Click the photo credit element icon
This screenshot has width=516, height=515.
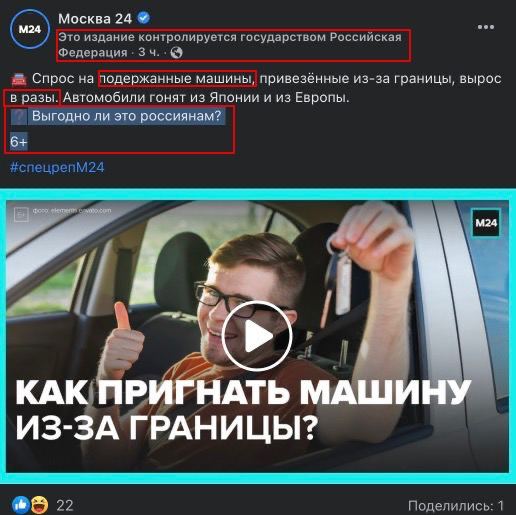point(21,214)
